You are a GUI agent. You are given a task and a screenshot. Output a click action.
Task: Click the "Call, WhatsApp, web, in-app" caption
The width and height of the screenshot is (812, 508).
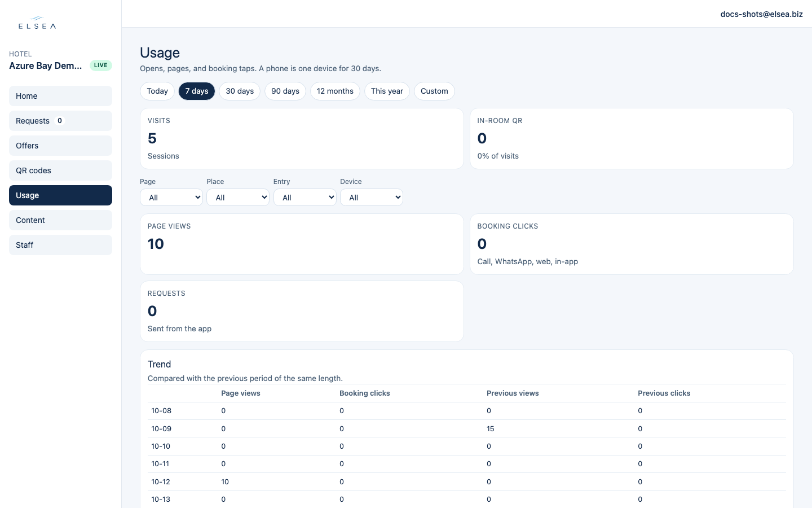(528, 261)
